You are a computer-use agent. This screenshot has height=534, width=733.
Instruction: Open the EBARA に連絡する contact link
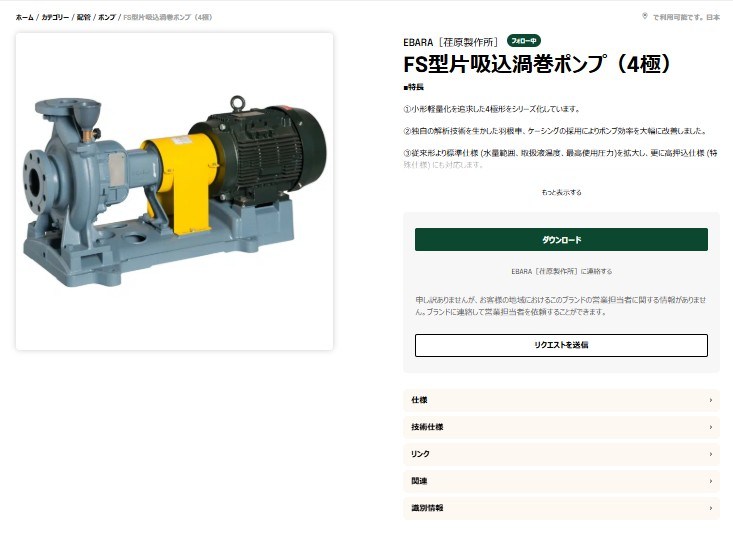coord(561,271)
